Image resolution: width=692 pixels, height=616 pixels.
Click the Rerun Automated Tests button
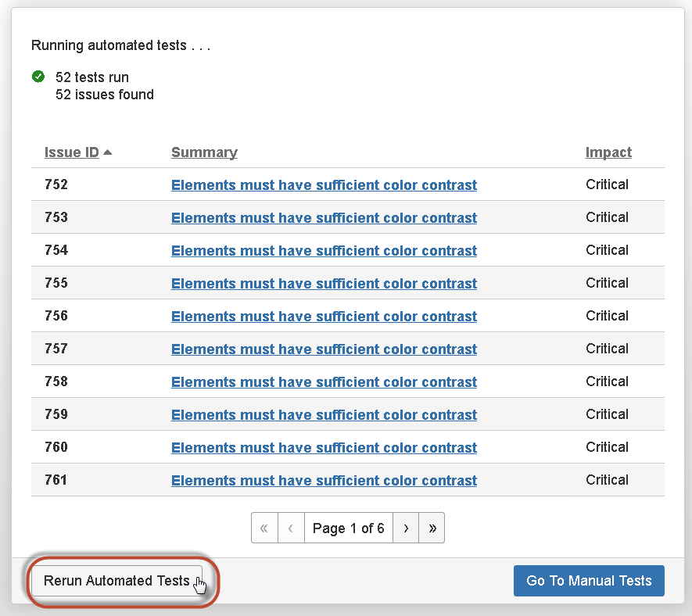point(117,581)
